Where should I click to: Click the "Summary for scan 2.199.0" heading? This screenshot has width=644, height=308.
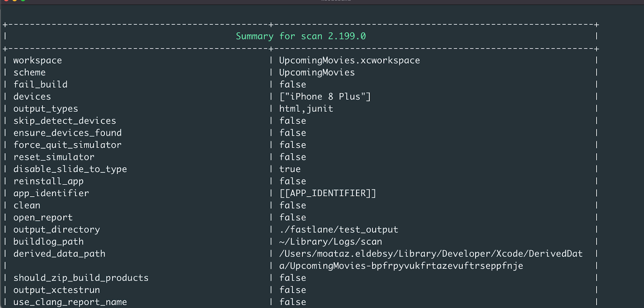[x=301, y=36]
